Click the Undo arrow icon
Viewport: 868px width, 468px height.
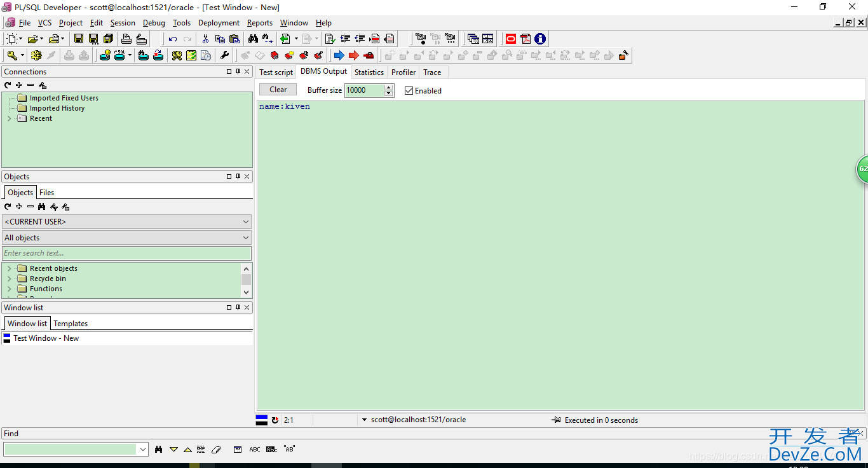pyautogui.click(x=173, y=39)
